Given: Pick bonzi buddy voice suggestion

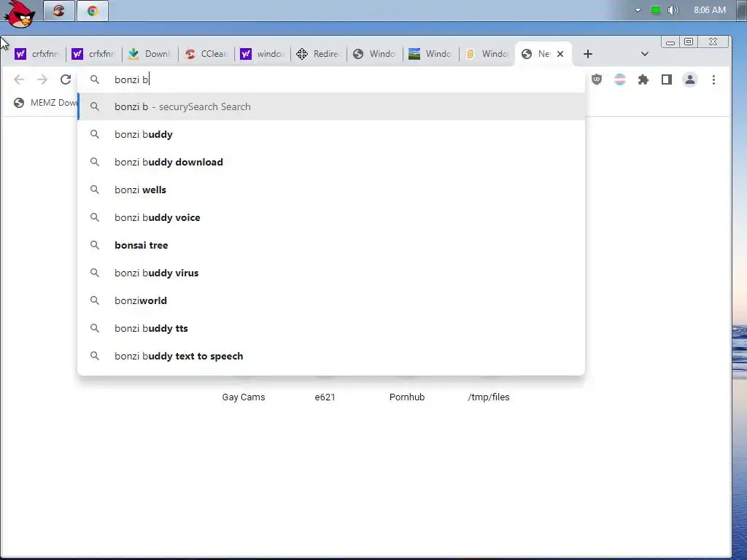Looking at the screenshot, I should [x=331, y=217].
